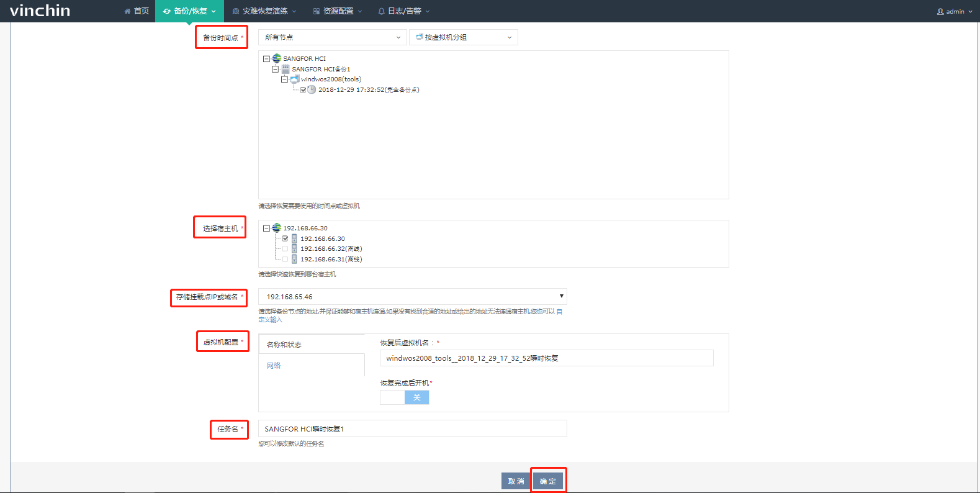
Task: Open the 192.168.65.46 storage mount IP dropdown
Action: (413, 297)
